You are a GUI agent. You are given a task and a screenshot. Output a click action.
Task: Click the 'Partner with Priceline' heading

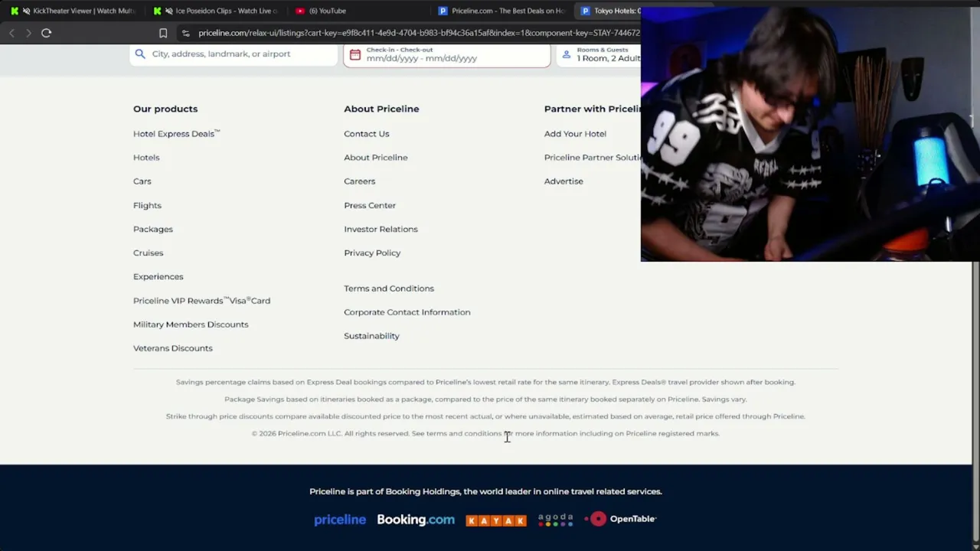pyautogui.click(x=593, y=109)
